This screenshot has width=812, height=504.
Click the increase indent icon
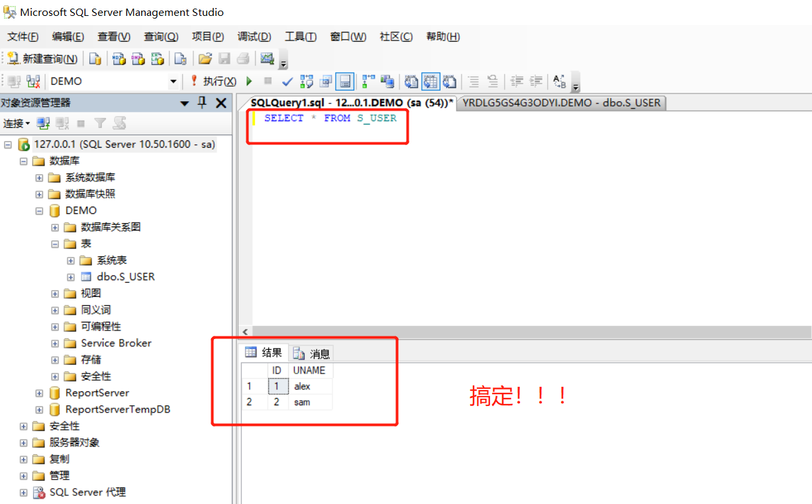[536, 81]
